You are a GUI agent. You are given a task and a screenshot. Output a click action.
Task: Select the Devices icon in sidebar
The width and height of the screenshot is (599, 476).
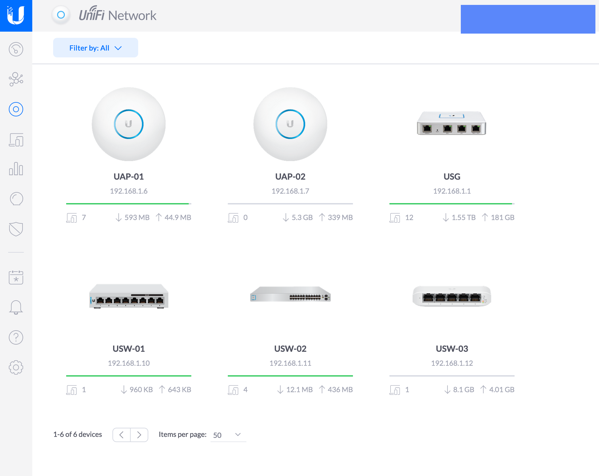pos(16,109)
